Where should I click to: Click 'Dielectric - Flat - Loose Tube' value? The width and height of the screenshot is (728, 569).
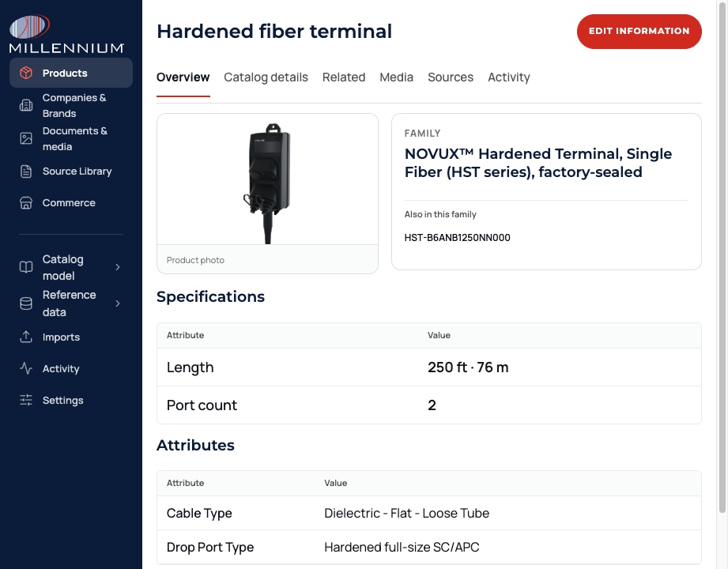tap(407, 513)
